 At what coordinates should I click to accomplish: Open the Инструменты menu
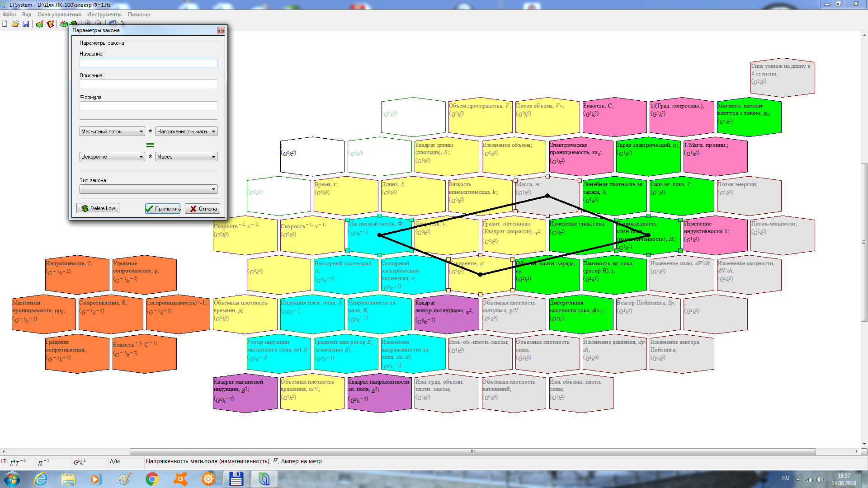[x=104, y=14]
